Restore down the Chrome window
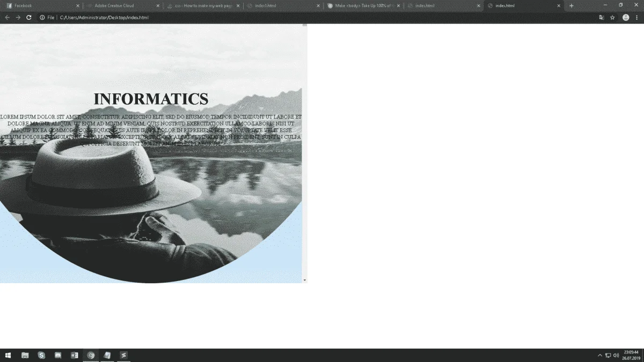 [x=621, y=5]
